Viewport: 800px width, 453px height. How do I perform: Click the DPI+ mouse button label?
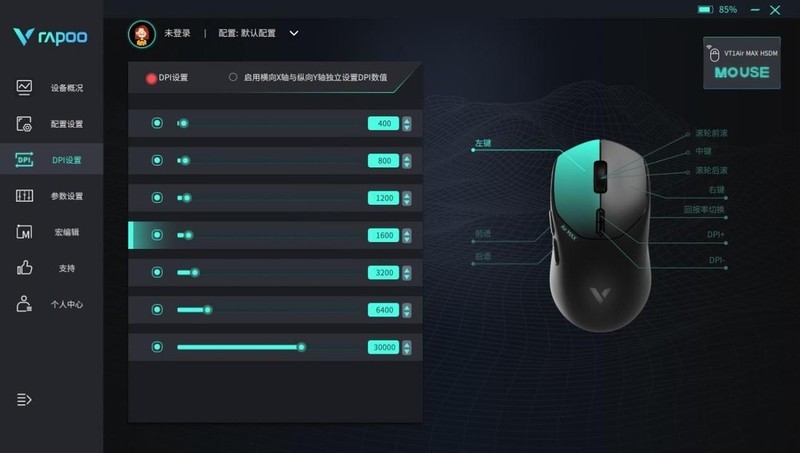[715, 235]
